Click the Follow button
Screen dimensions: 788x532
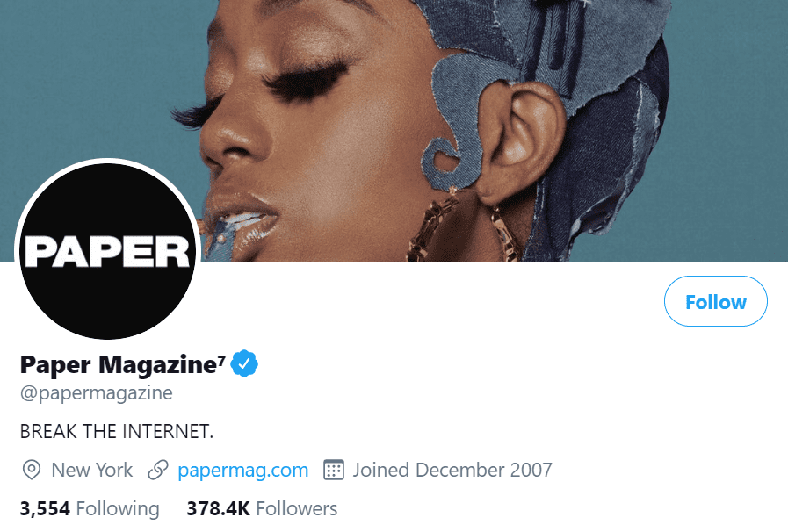pyautogui.click(x=716, y=301)
